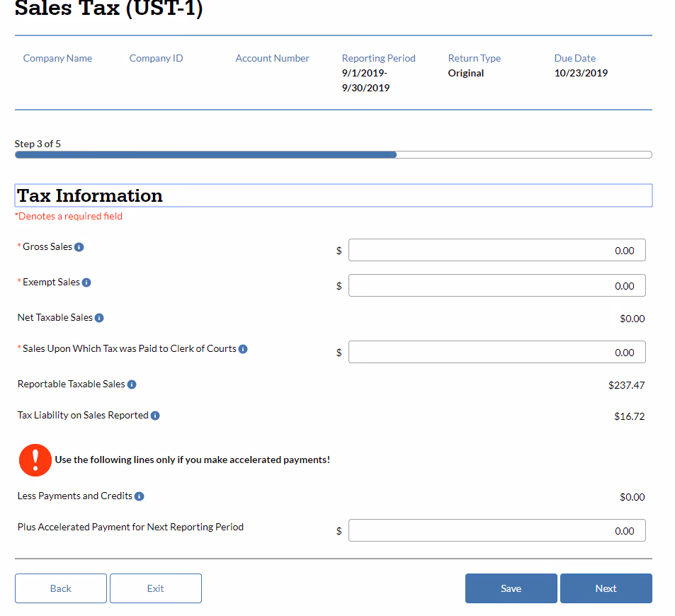This screenshot has width=675, height=616.
Task: Focus the Gross Sales amount field
Action: pos(497,250)
